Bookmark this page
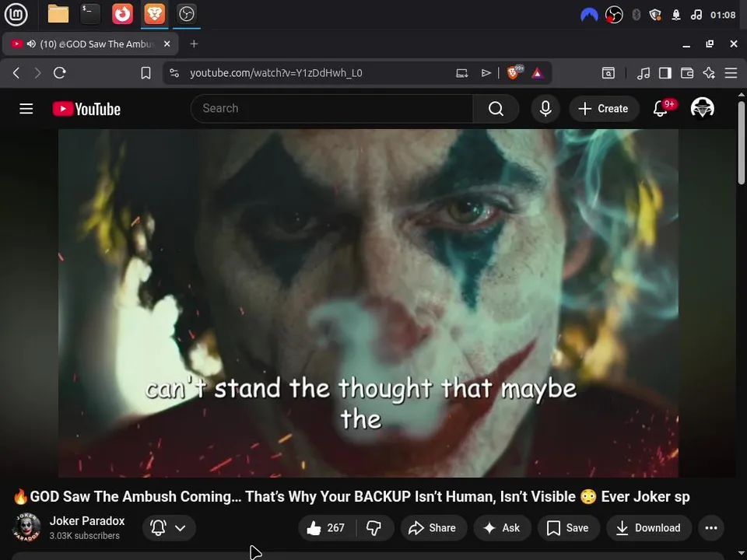The height and width of the screenshot is (560, 747). point(146,73)
